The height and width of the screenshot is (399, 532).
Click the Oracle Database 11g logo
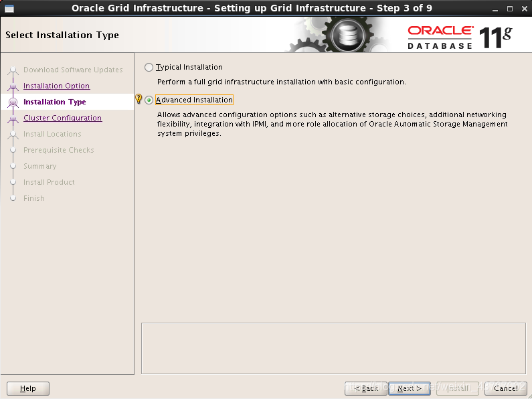(460, 37)
